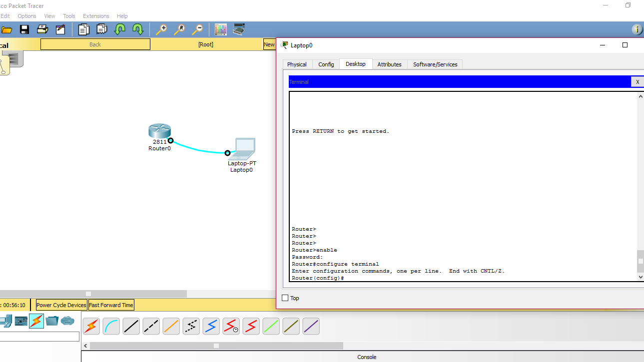Undo the last action
Screen dimensions: 644x362
[x=120, y=29]
